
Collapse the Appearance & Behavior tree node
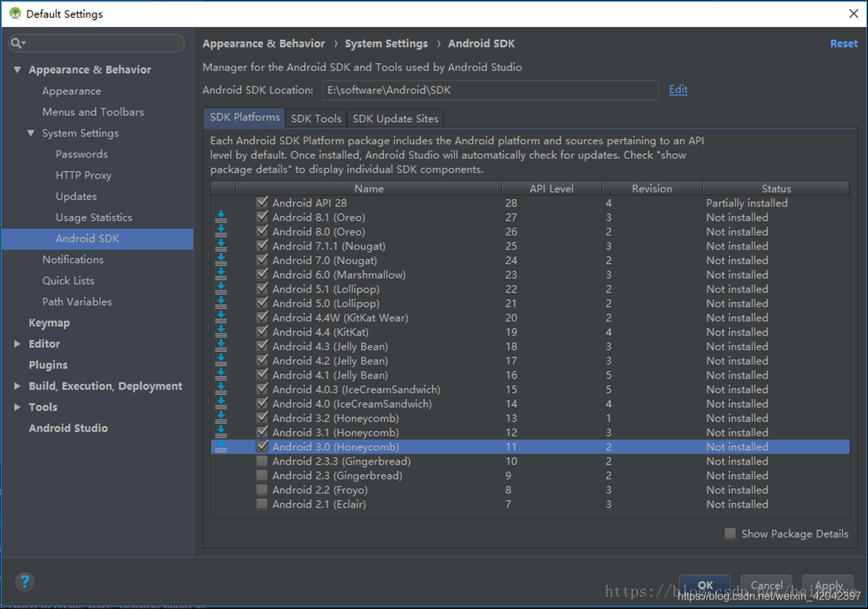[x=18, y=70]
